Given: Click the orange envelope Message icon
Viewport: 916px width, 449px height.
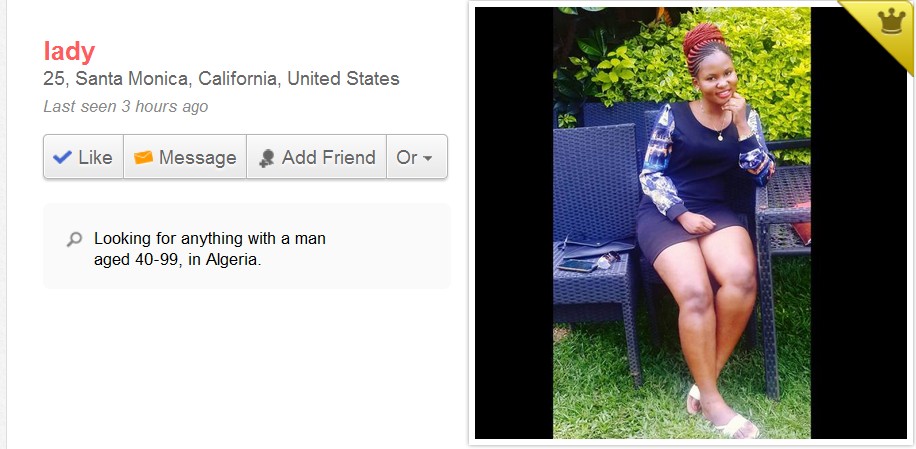Looking at the screenshot, I should 143,158.
